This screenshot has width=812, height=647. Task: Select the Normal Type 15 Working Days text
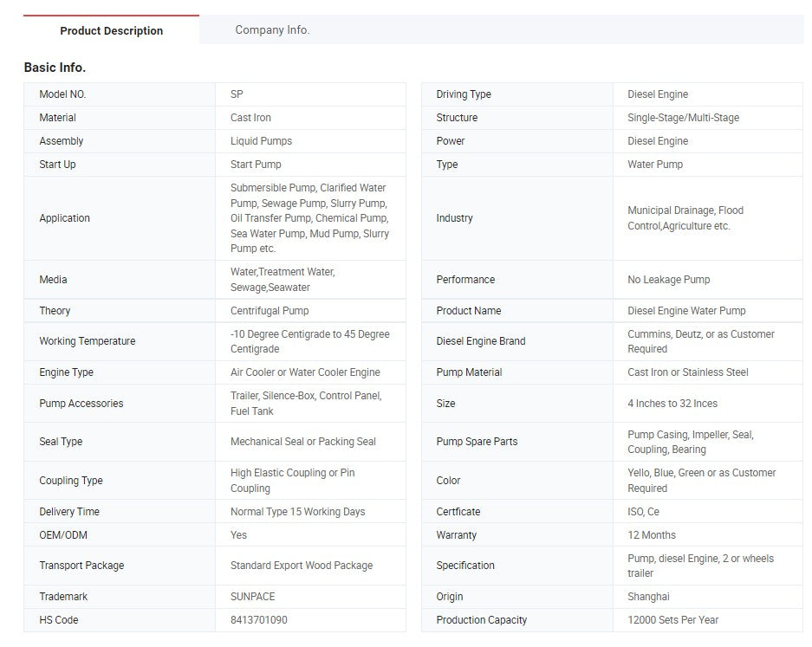(297, 512)
